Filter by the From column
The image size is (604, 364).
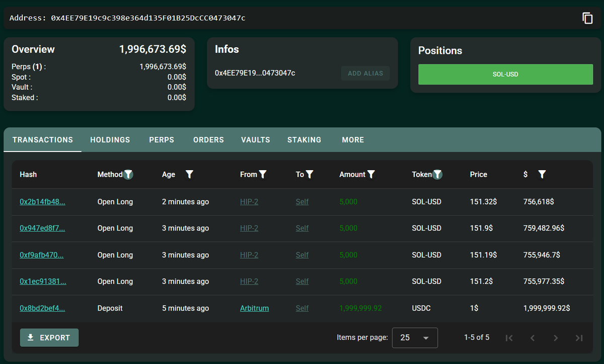pyautogui.click(x=263, y=174)
